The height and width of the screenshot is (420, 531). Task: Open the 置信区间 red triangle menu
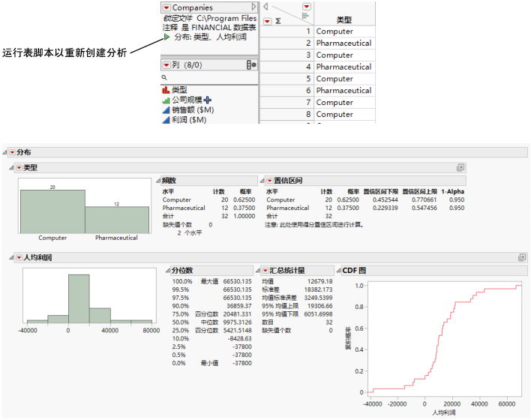[269, 181]
